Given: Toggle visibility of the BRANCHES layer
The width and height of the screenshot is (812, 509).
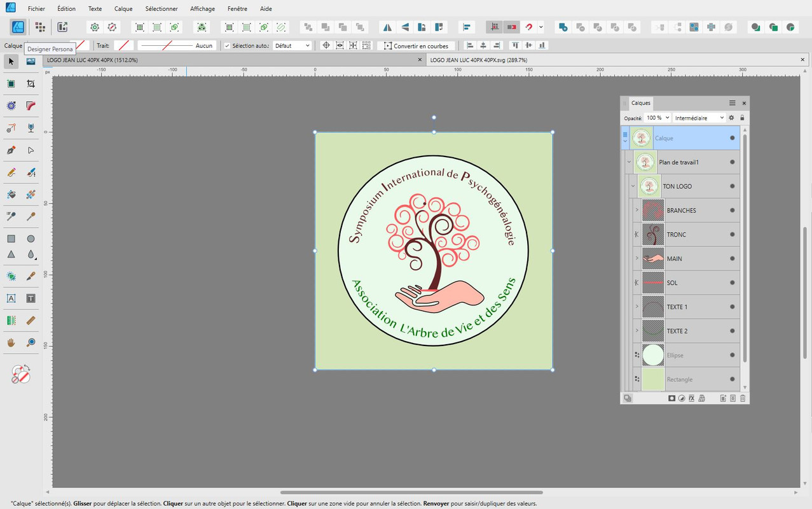Looking at the screenshot, I should pyautogui.click(x=733, y=211).
